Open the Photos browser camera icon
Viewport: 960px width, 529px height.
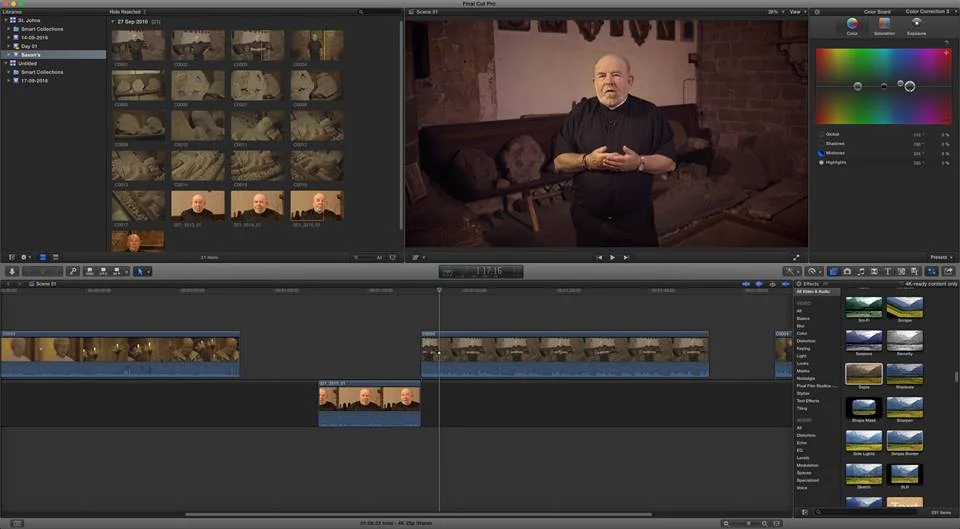[x=847, y=271]
